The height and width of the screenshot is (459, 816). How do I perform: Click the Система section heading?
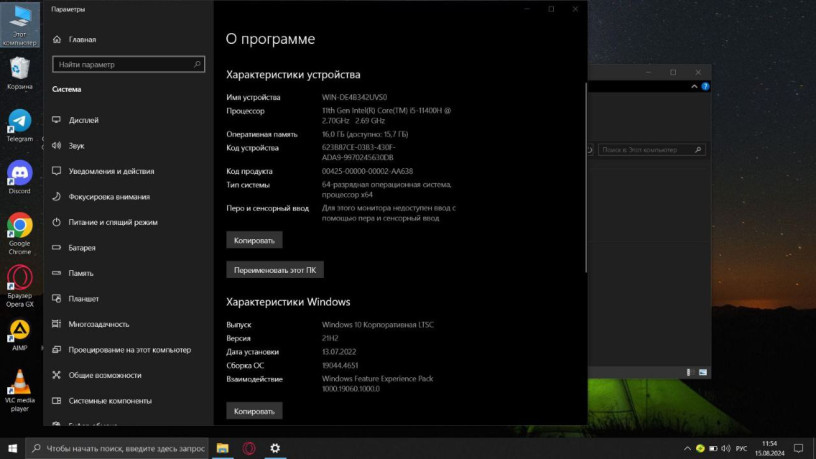pos(67,90)
